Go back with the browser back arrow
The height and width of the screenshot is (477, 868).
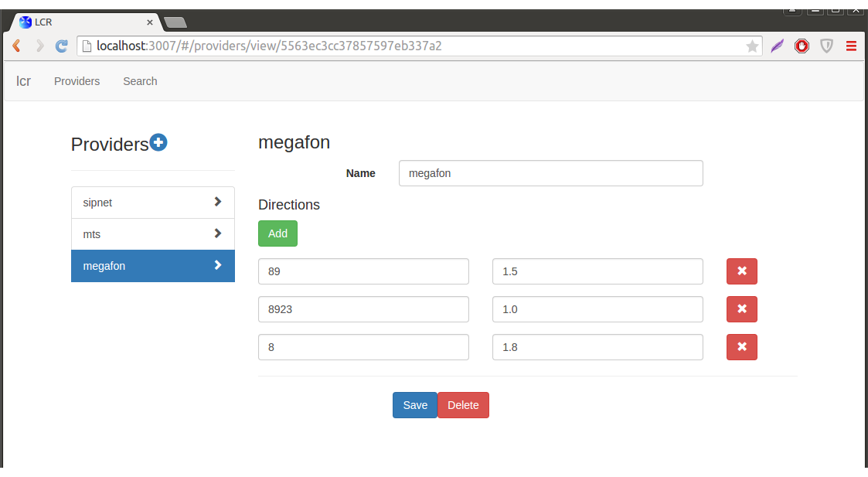(16, 46)
